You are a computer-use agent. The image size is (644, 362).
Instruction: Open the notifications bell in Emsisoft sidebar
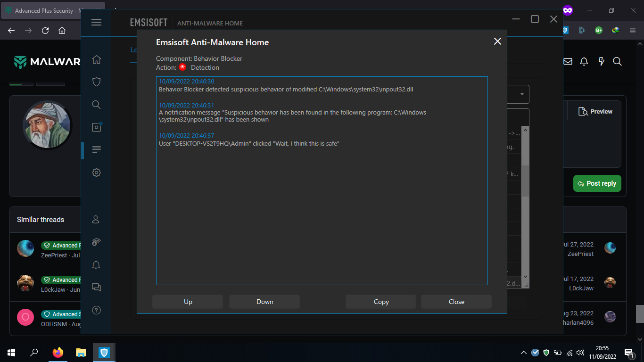point(96,265)
